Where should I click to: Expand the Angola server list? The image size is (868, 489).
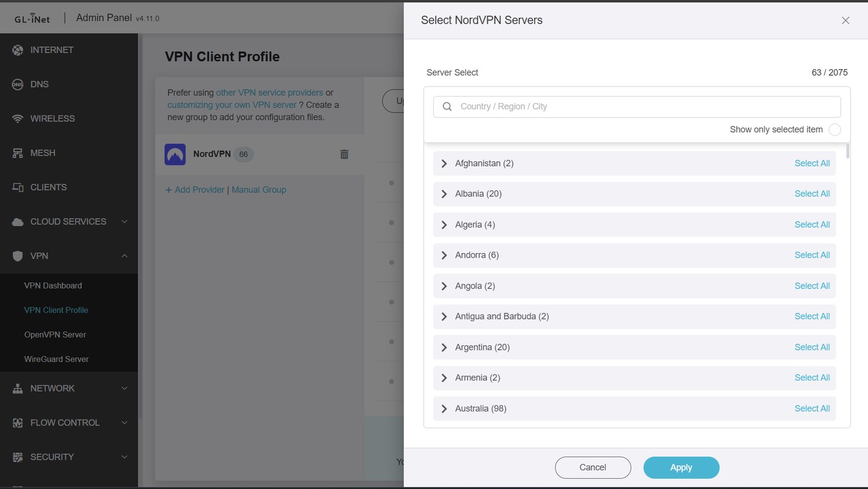tap(444, 286)
